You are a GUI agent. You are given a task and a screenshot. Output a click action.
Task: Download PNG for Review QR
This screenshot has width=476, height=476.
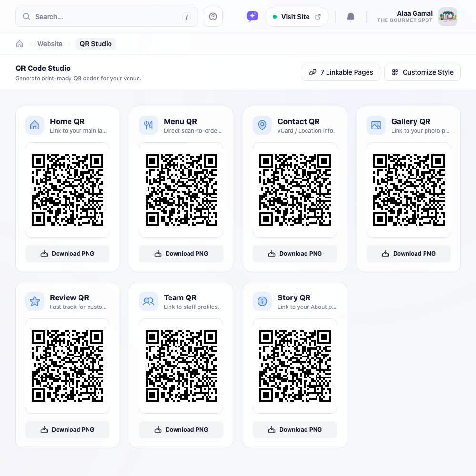point(68,429)
